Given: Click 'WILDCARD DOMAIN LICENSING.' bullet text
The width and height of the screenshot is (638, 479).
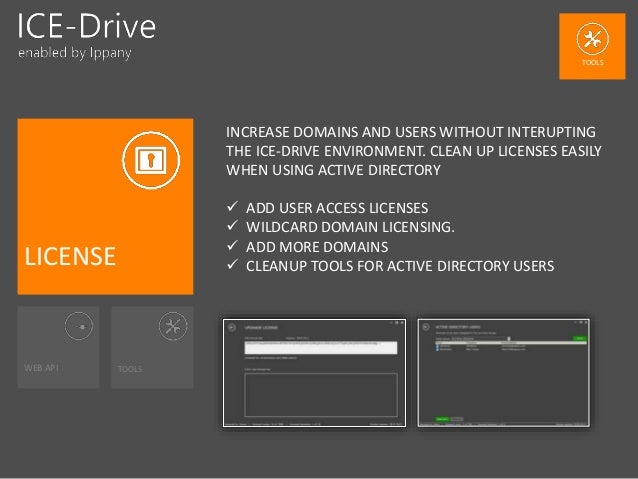Looking at the screenshot, I should (x=350, y=227).
